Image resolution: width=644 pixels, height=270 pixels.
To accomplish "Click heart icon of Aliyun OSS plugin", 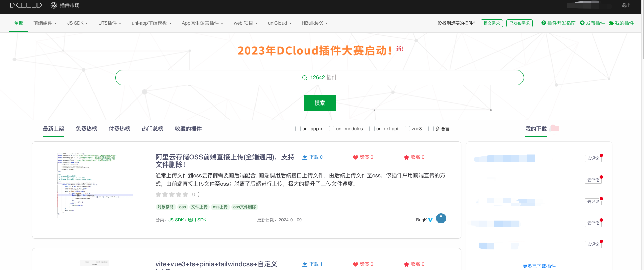I will pyautogui.click(x=355, y=157).
